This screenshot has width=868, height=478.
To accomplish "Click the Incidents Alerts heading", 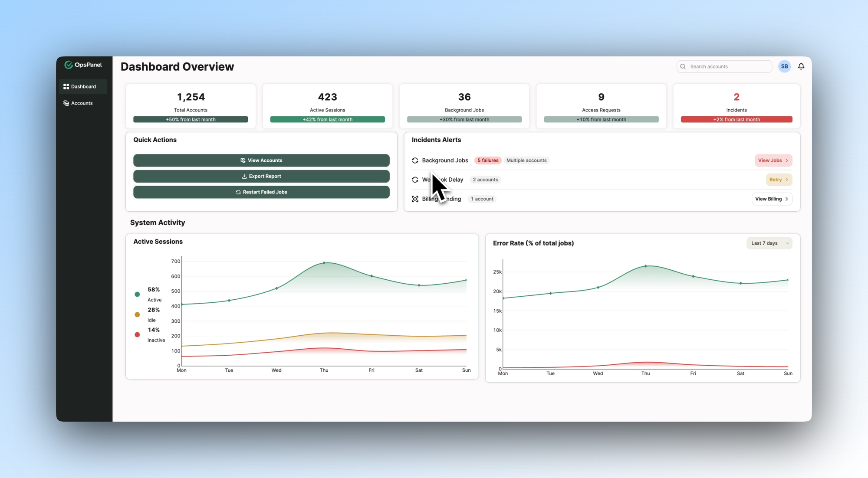I will [436, 140].
